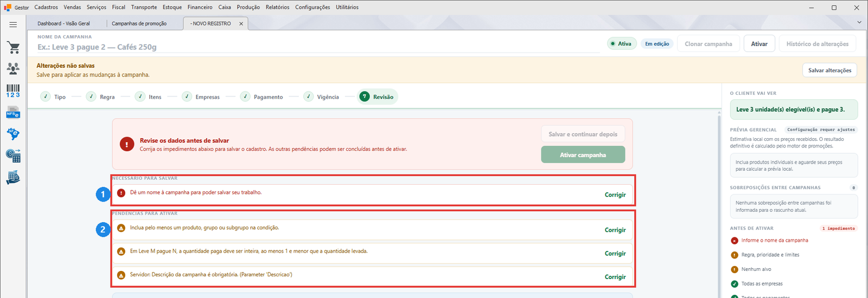Switch to Campanhas de promoção tab
868x298 pixels.
139,24
